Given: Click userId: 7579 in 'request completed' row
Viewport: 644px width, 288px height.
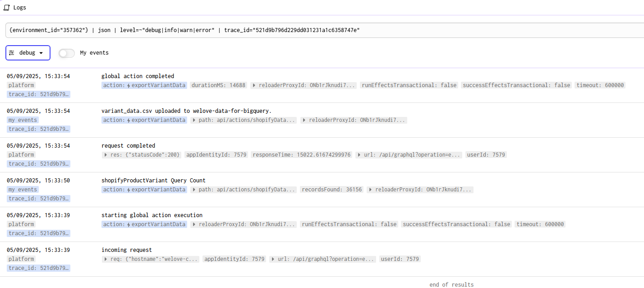Looking at the screenshot, I should coord(486,155).
